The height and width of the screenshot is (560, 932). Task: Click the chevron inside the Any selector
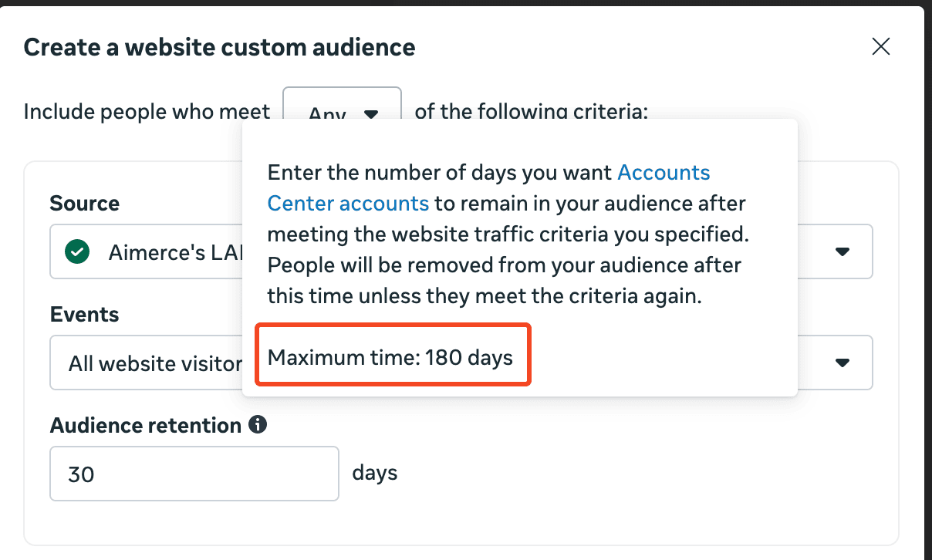(371, 113)
